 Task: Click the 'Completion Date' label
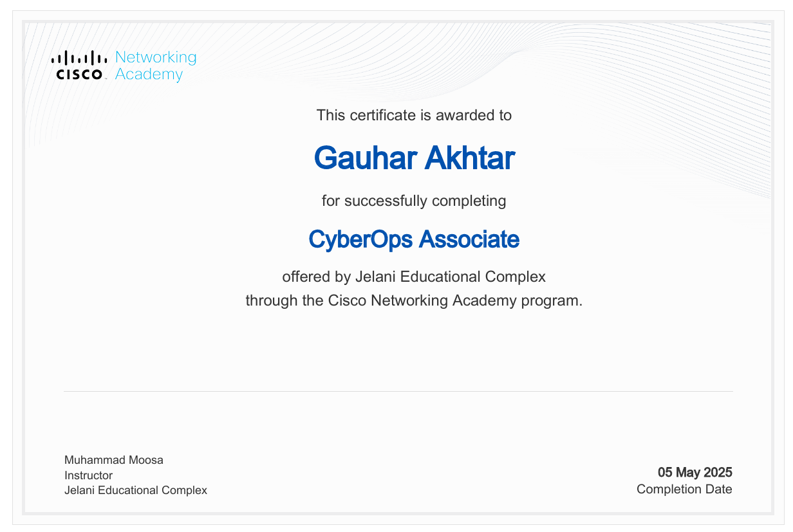[684, 490]
